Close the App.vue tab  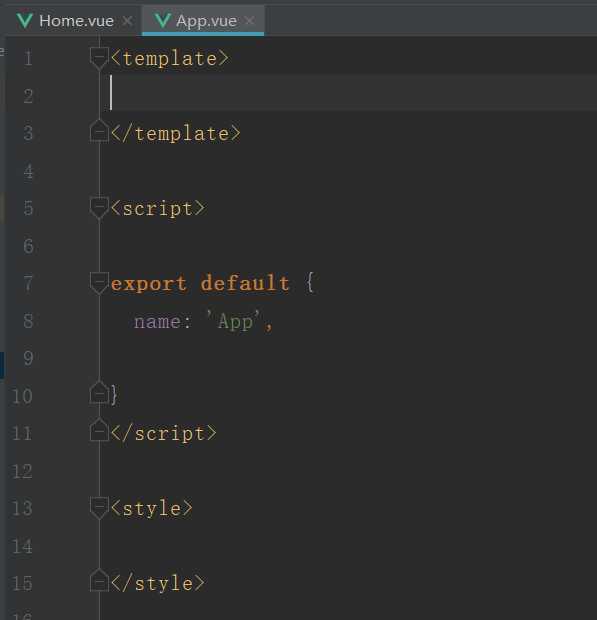click(249, 21)
